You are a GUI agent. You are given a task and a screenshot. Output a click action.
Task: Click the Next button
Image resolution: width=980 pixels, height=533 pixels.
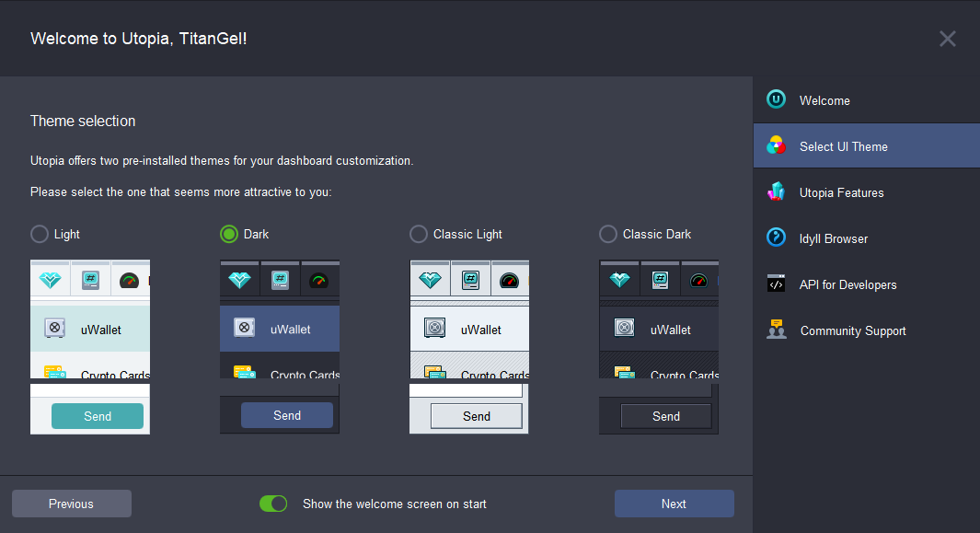pyautogui.click(x=674, y=504)
